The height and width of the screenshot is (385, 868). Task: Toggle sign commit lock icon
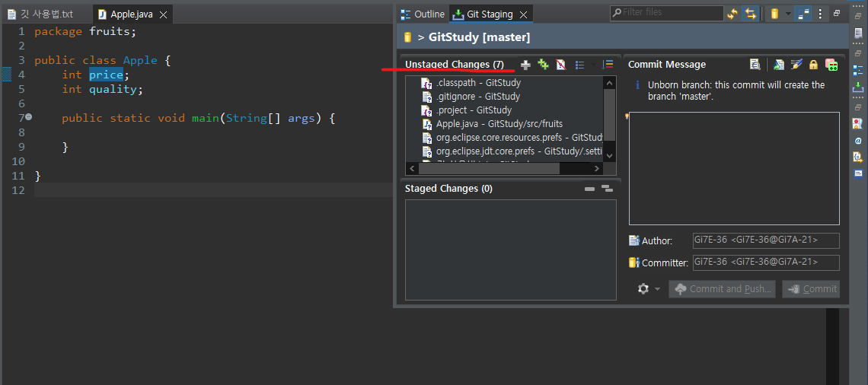pos(813,65)
